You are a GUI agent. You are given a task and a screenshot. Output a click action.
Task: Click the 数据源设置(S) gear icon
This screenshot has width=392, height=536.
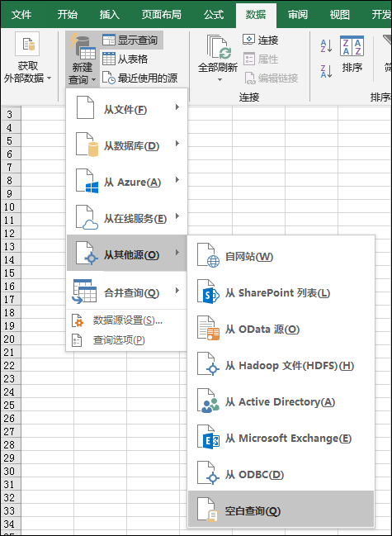78,320
